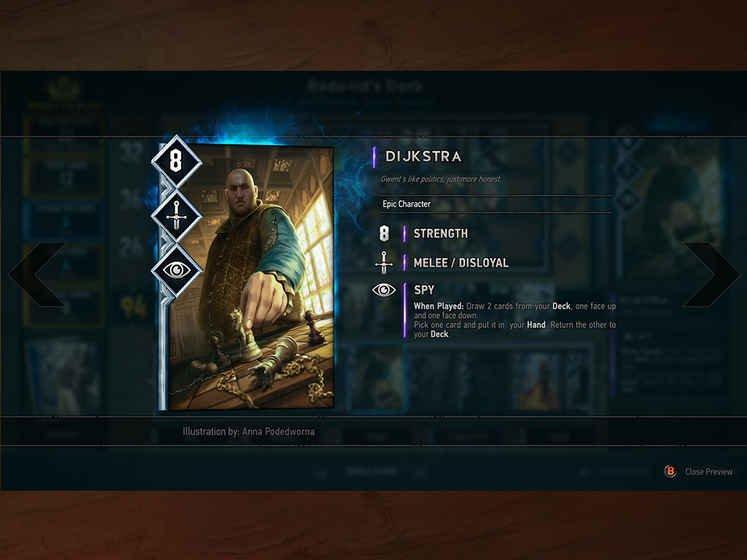Click the purple bar beside Dijkstra name
Image resolution: width=747 pixels, height=560 pixels.
(374, 157)
